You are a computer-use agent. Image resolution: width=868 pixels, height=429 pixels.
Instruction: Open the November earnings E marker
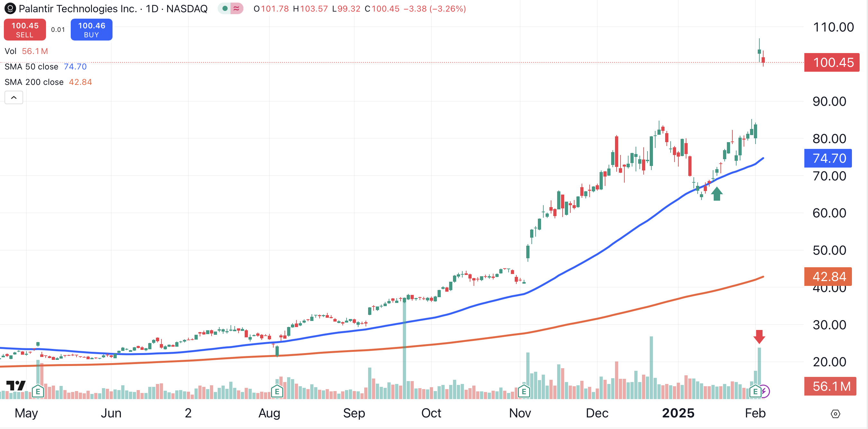524,392
